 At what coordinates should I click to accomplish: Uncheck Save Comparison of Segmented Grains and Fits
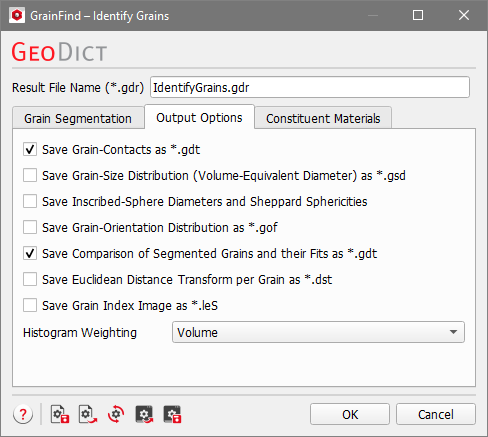point(30,253)
